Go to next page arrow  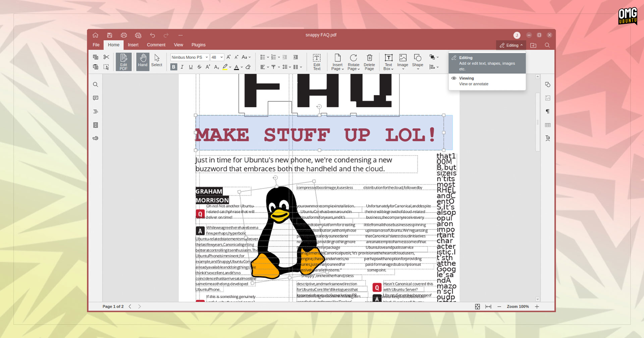tap(140, 306)
